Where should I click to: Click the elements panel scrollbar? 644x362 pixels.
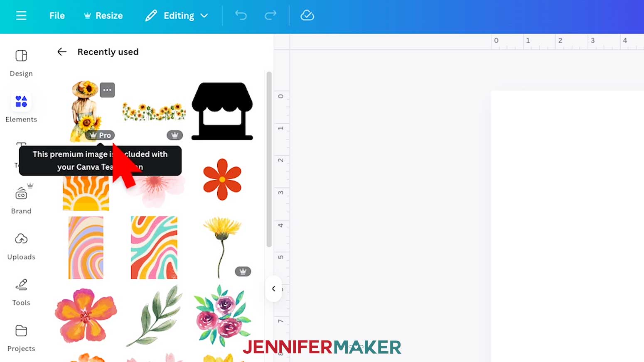tap(269, 159)
